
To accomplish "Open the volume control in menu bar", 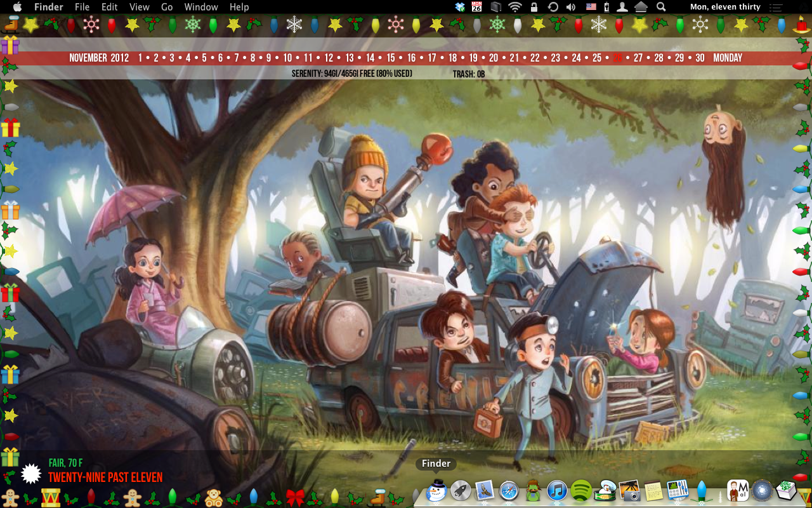I will pos(571,7).
